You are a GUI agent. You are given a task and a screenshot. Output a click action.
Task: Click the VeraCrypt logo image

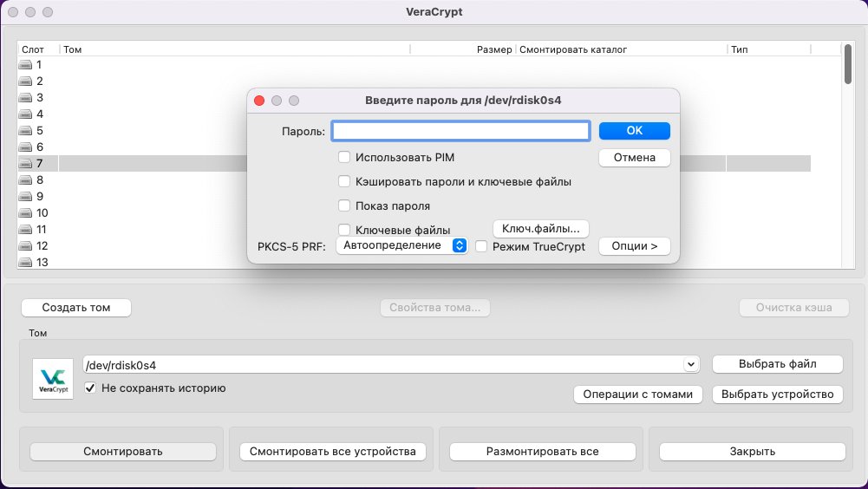click(x=53, y=379)
